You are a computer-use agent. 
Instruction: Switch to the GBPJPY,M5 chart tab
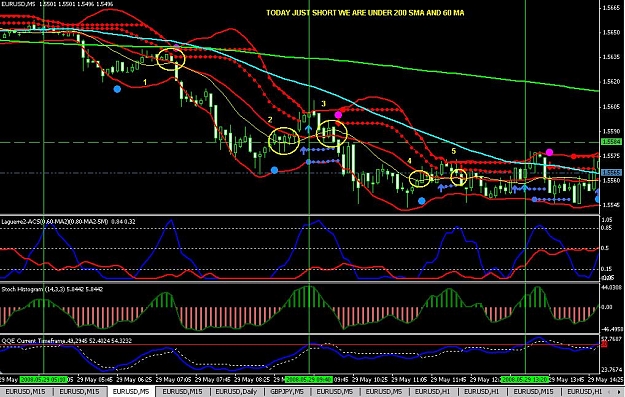(x=287, y=392)
